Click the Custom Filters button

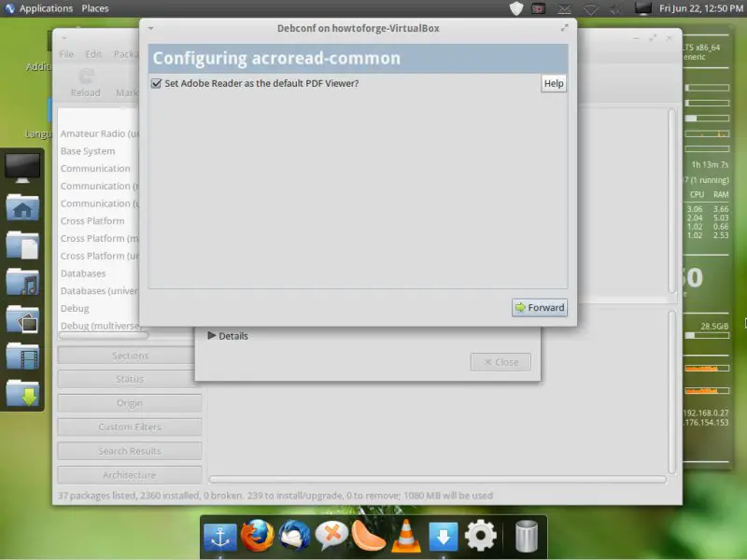(x=130, y=427)
